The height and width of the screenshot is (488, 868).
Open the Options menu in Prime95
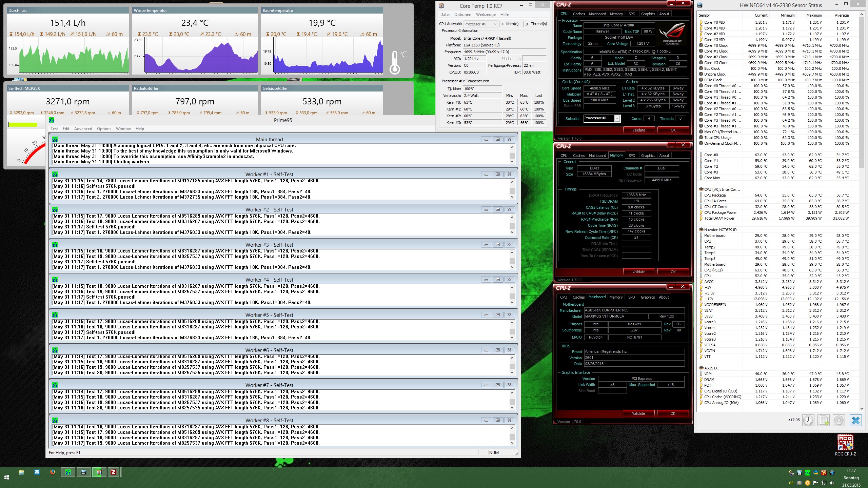click(104, 129)
